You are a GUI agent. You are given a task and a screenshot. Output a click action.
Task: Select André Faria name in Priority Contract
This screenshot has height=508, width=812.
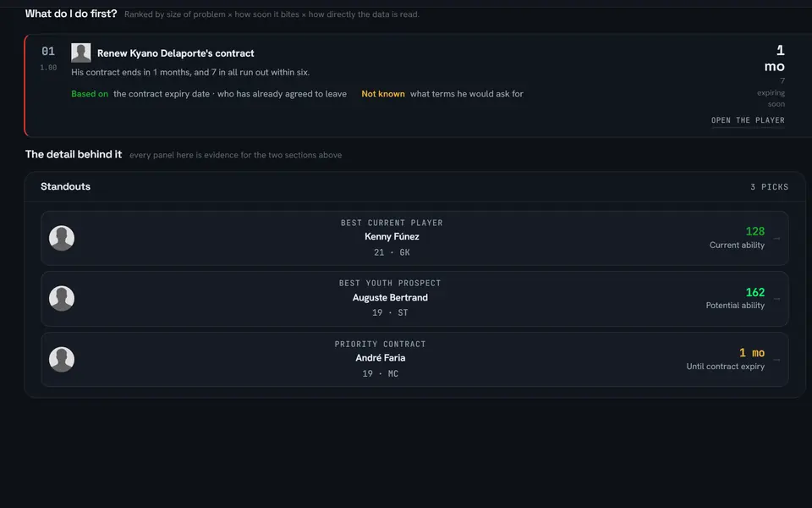380,357
